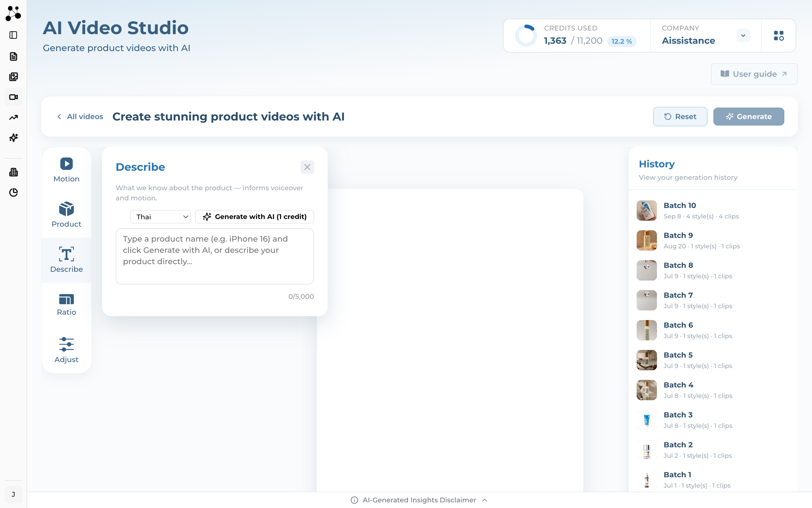Select Batch 1 history entry
The image size is (812, 508).
tap(713, 480)
